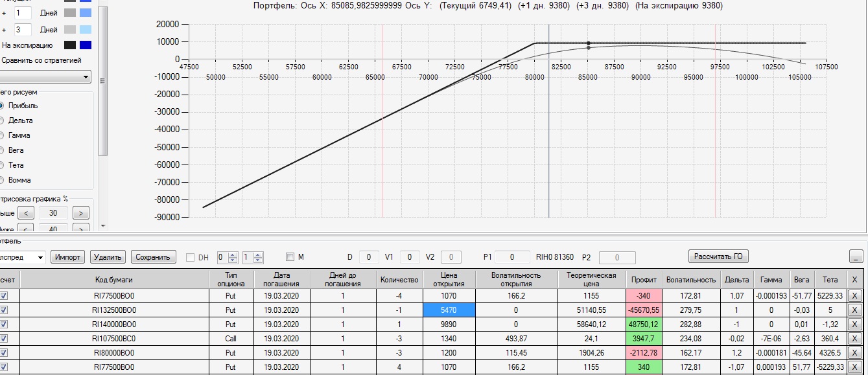Image resolution: width=868 pixels, height=375 pixels.
Task: Click the Импорт button
Action: point(68,257)
